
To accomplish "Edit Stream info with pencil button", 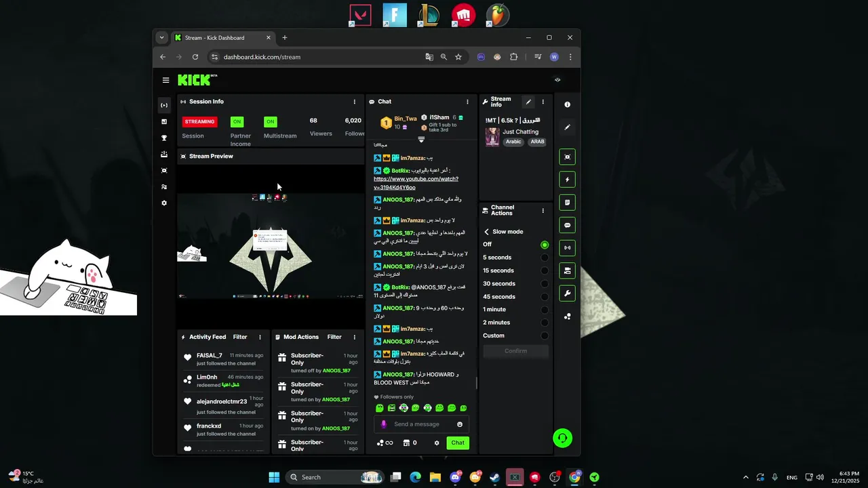I will pyautogui.click(x=528, y=102).
